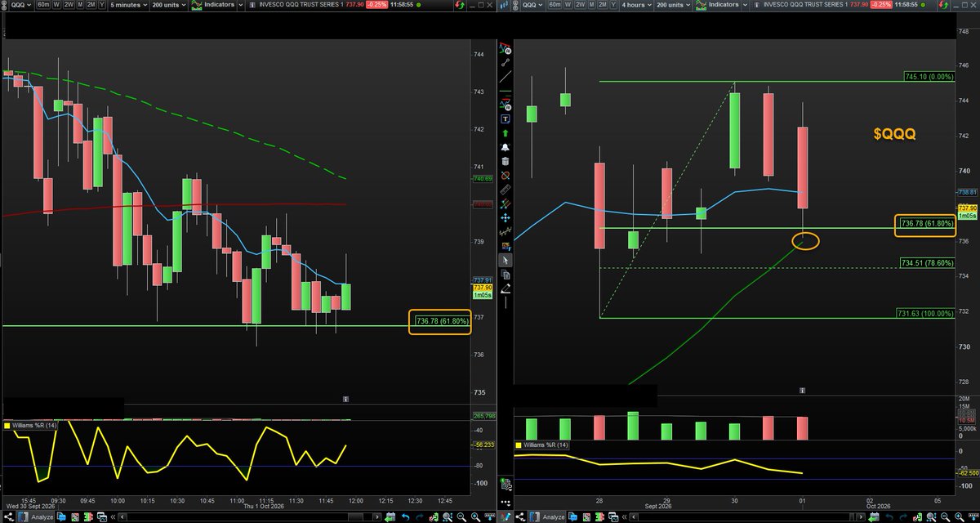Viewport: 980px width, 523px height.
Task: Click the -0.25% change badge on left chart
Action: (377, 5)
